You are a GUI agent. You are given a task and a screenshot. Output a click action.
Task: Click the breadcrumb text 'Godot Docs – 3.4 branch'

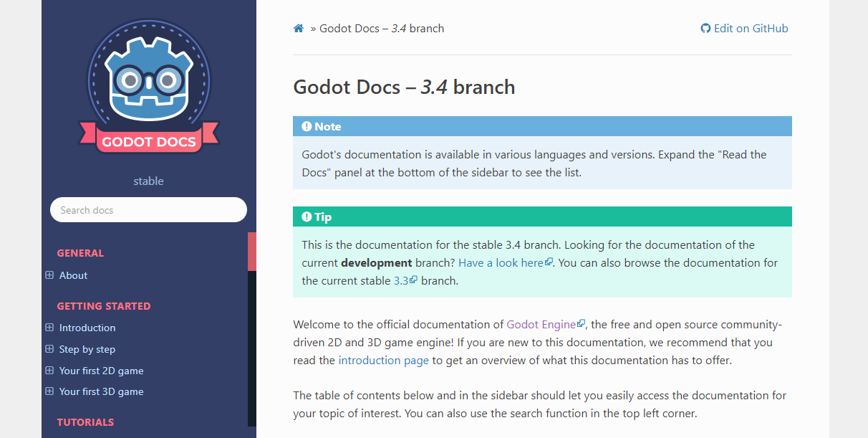pos(382,29)
